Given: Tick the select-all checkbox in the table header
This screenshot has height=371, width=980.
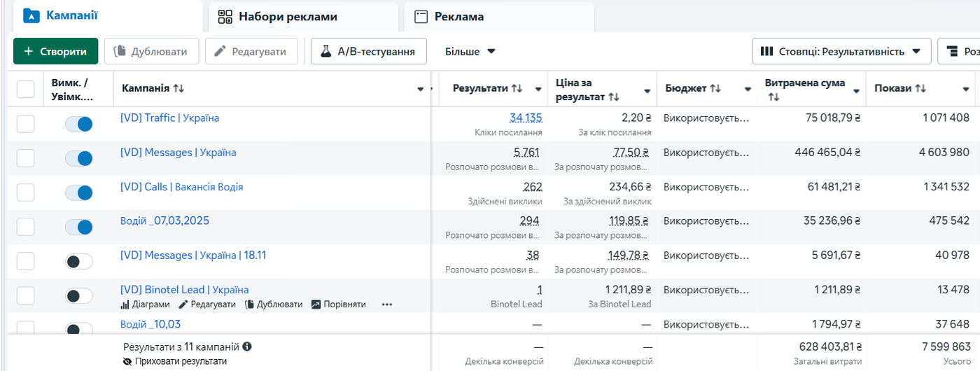Looking at the screenshot, I should [x=25, y=89].
